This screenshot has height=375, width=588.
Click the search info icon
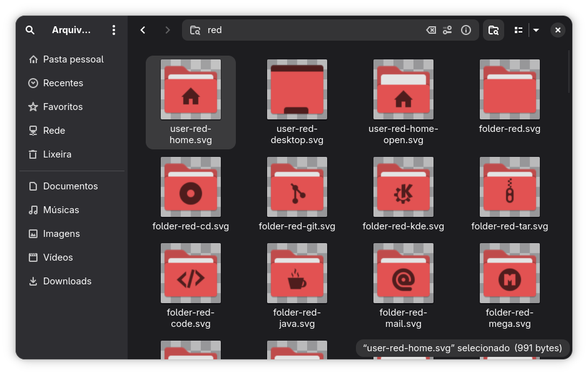pyautogui.click(x=465, y=30)
